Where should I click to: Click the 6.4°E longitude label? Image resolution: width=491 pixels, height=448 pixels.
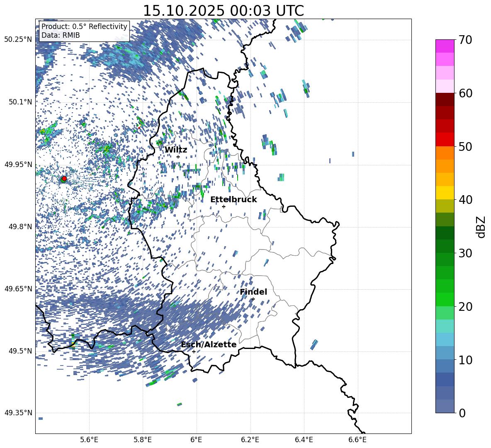pos(304,440)
